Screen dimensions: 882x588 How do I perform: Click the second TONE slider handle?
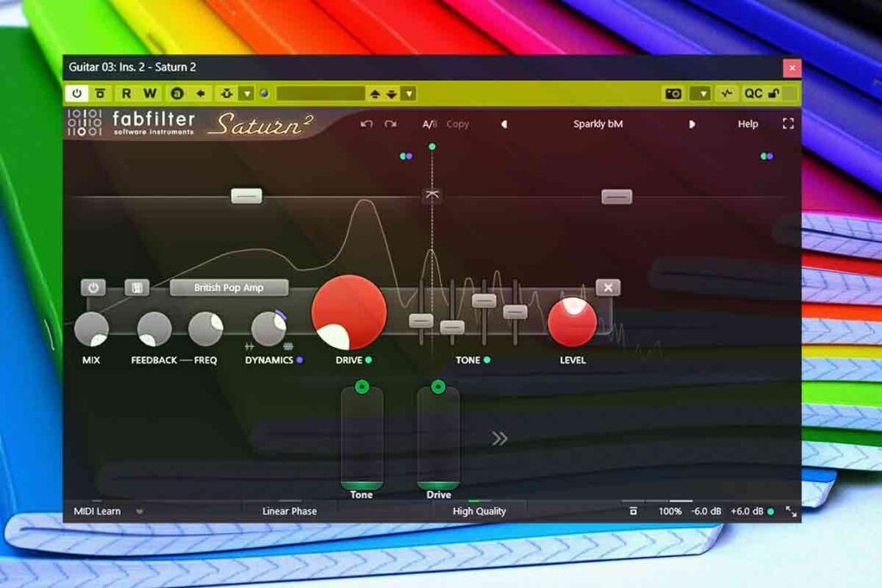coord(452,326)
